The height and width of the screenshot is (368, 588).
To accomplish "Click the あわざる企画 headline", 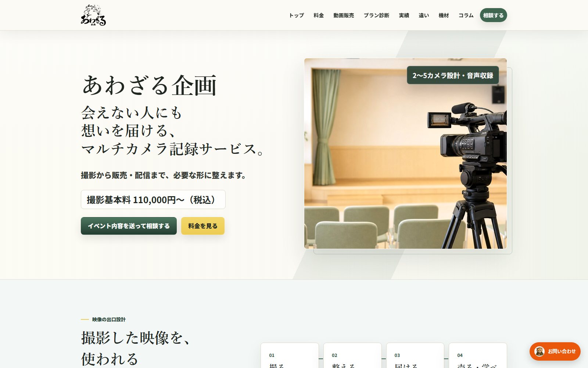I will click(x=150, y=85).
